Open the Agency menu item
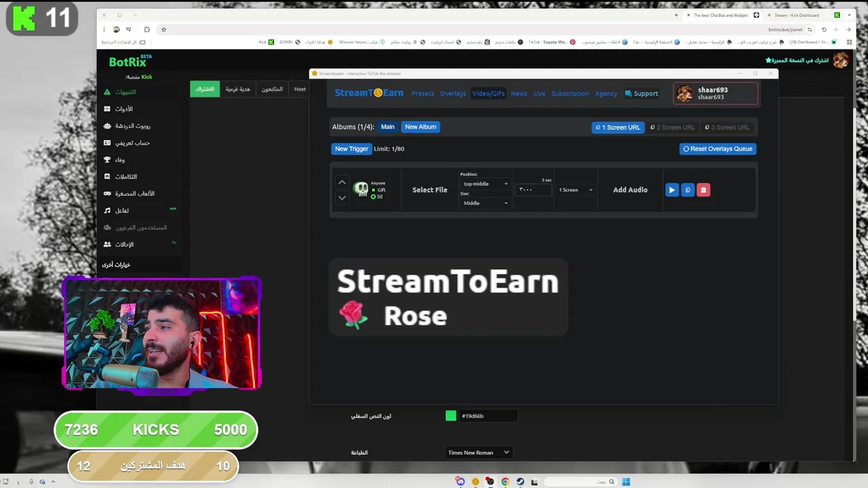The width and height of the screenshot is (868, 488). pos(606,94)
